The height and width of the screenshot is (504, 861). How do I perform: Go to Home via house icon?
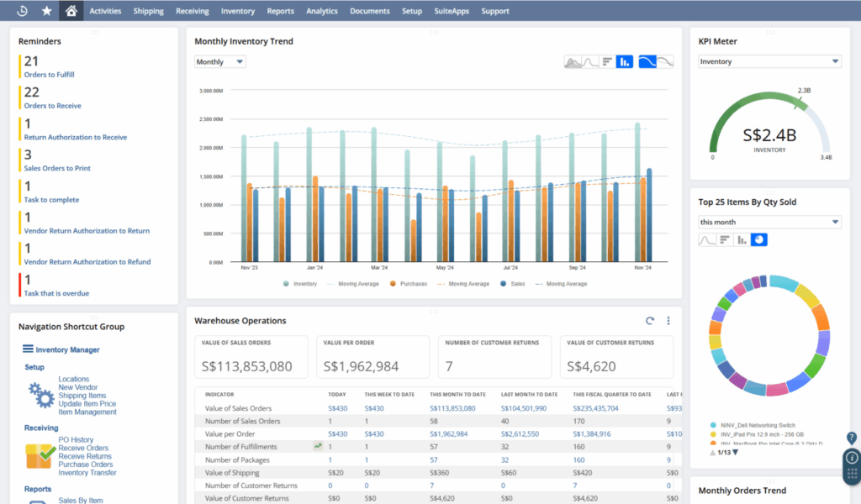[x=71, y=11]
